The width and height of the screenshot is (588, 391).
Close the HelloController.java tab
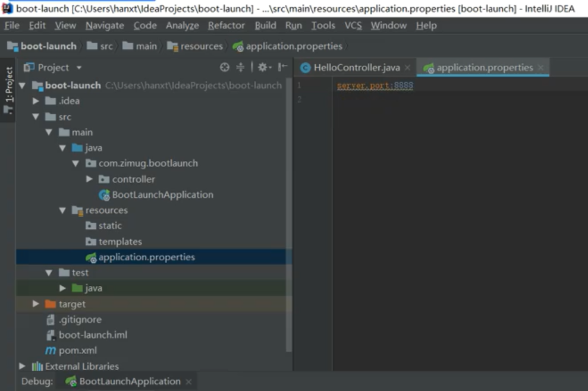coord(408,68)
